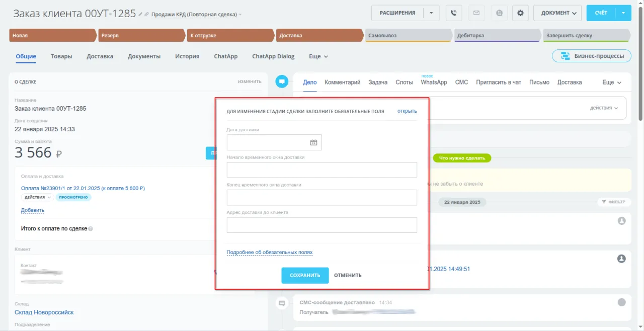The height and width of the screenshot is (331, 644).
Task: Click the phone call icon button
Action: point(454,13)
